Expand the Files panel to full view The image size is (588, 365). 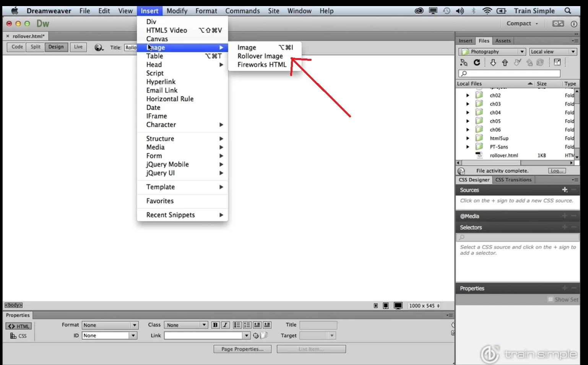pos(557,62)
